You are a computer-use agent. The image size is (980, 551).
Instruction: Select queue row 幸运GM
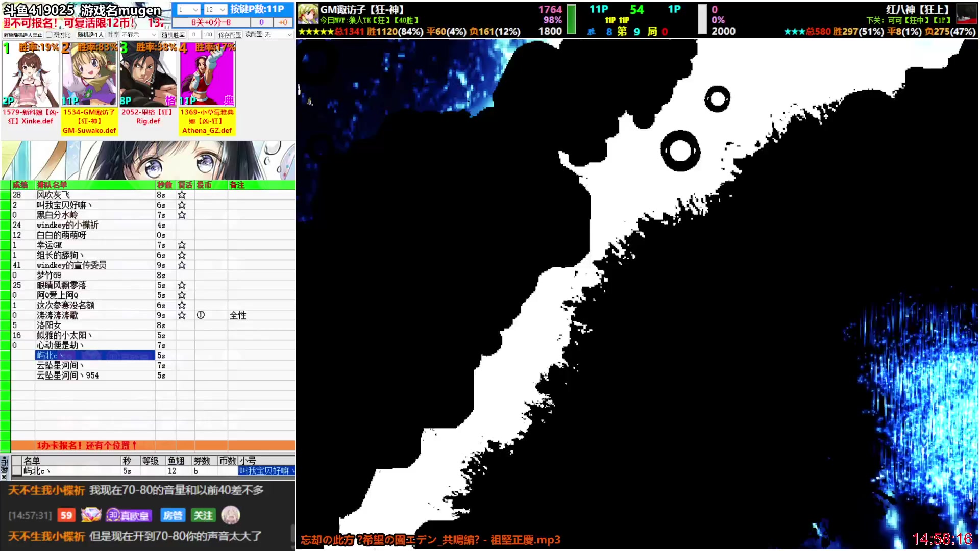(x=95, y=245)
